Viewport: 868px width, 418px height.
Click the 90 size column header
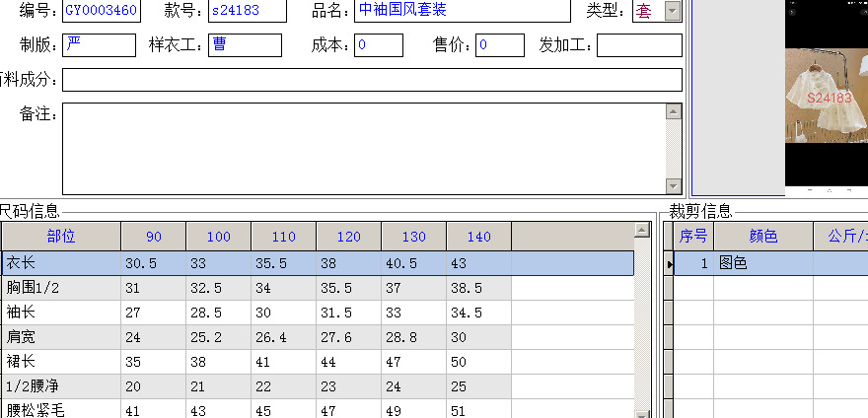pos(153,237)
